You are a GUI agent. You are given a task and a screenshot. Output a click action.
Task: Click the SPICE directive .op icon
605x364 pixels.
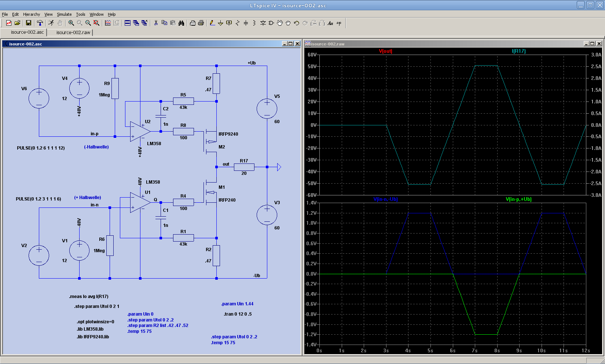[339, 23]
